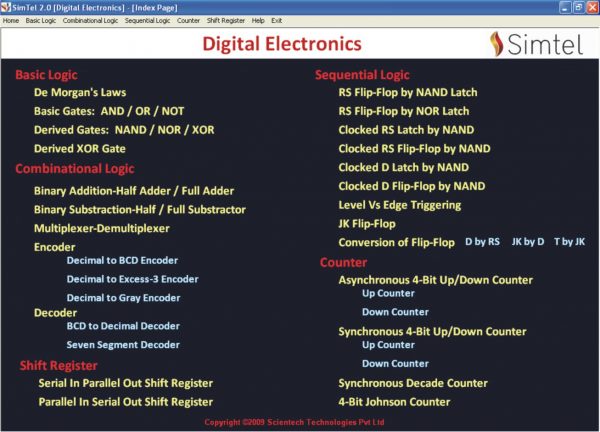Open JK Flip-Flop topic
The height and width of the screenshot is (432, 600).
point(367,224)
